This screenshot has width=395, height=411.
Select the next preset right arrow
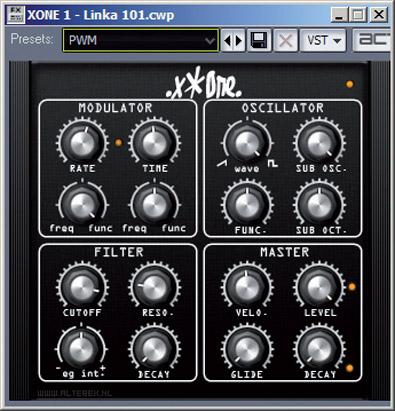(239, 41)
